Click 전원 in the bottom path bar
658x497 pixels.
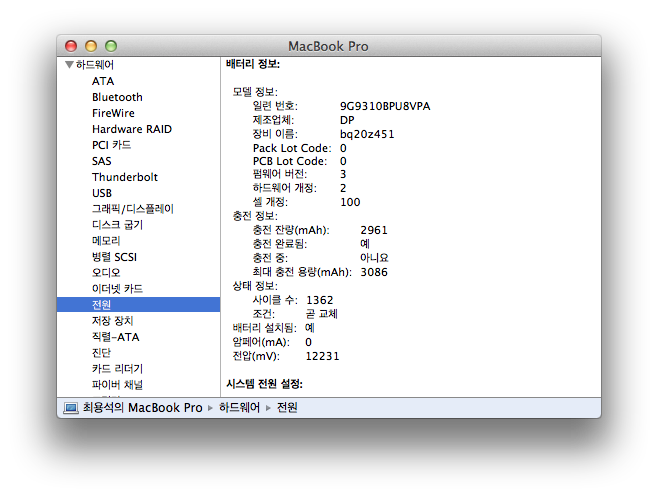[287, 408]
